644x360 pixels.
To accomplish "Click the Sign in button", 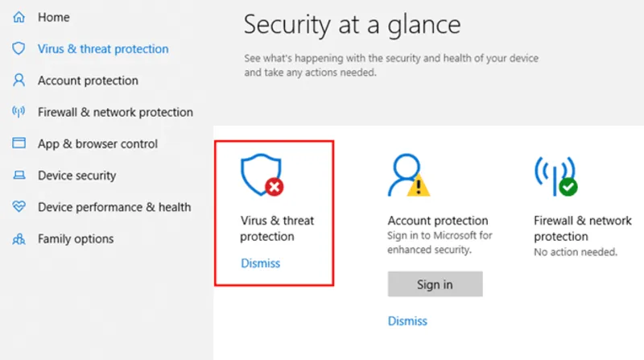I will (435, 284).
